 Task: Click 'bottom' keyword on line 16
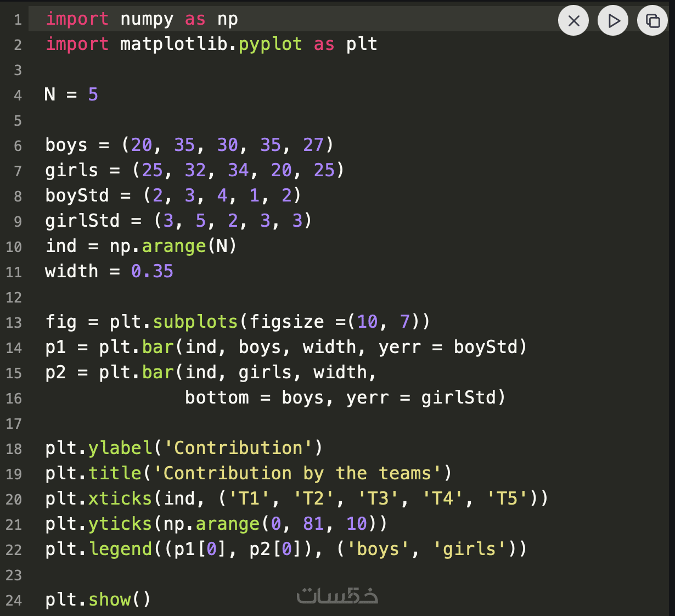pos(217,397)
